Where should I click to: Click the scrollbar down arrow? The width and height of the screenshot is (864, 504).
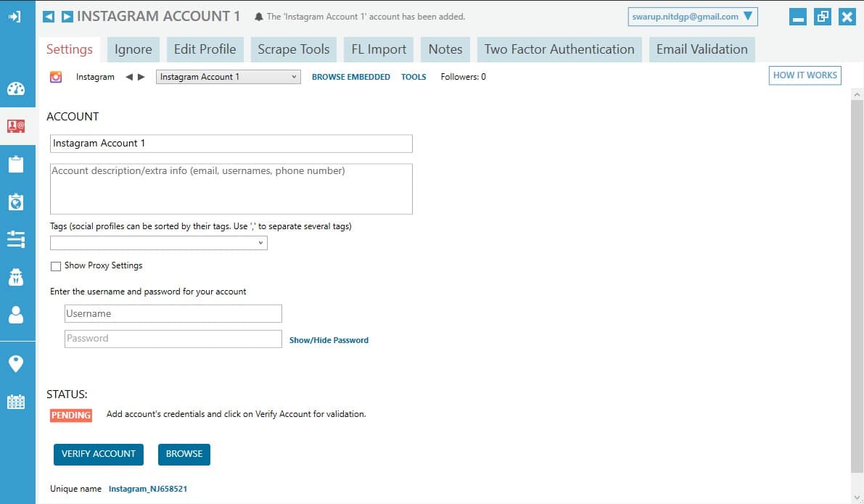coord(857,498)
